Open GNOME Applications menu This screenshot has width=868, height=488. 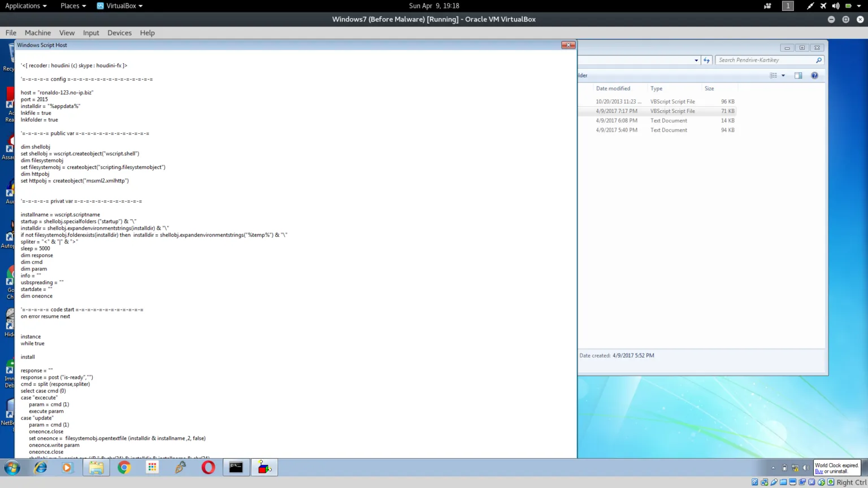26,6
